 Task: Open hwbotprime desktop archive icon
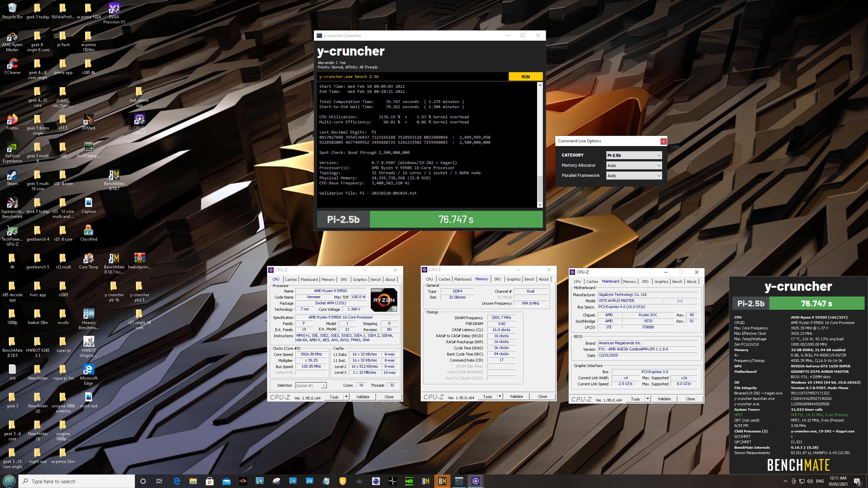[139, 261]
